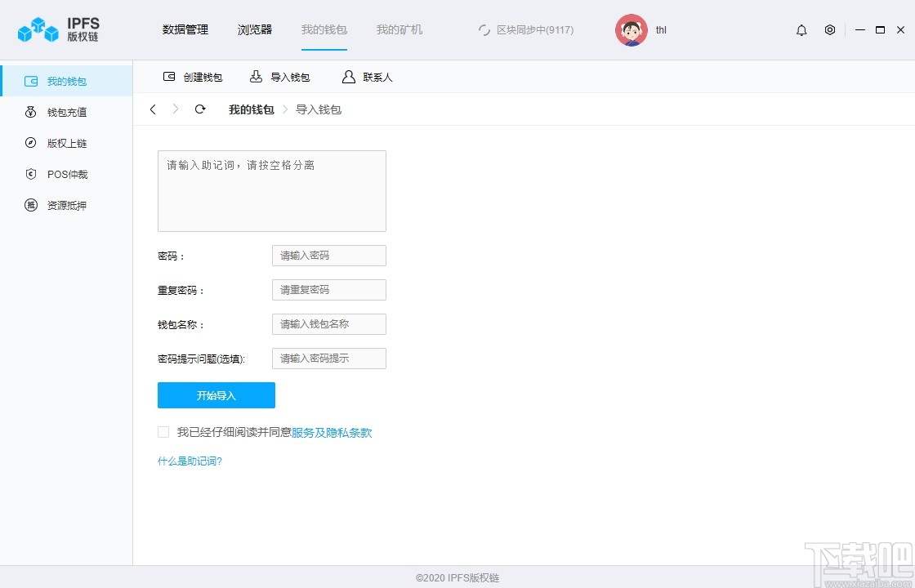Click the thl user avatar

631,29
